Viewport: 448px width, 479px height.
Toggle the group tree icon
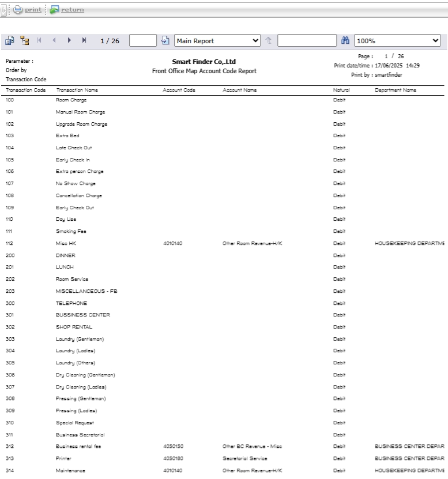[x=24, y=42]
